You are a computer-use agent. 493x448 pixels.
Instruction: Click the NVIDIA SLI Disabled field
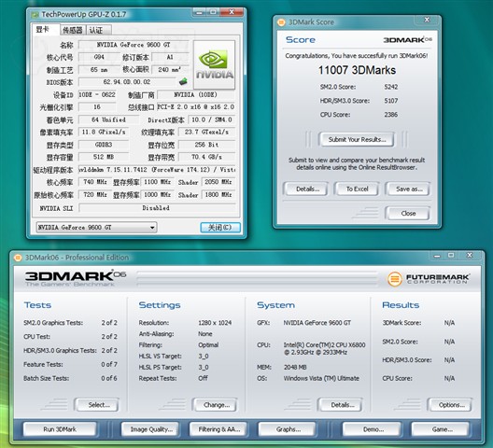(157, 208)
